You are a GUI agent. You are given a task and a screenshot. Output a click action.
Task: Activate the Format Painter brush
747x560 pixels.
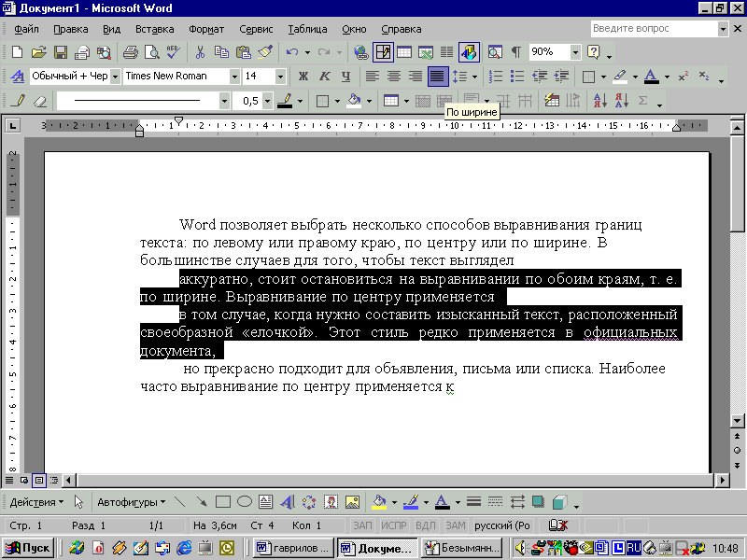pyautogui.click(x=265, y=52)
